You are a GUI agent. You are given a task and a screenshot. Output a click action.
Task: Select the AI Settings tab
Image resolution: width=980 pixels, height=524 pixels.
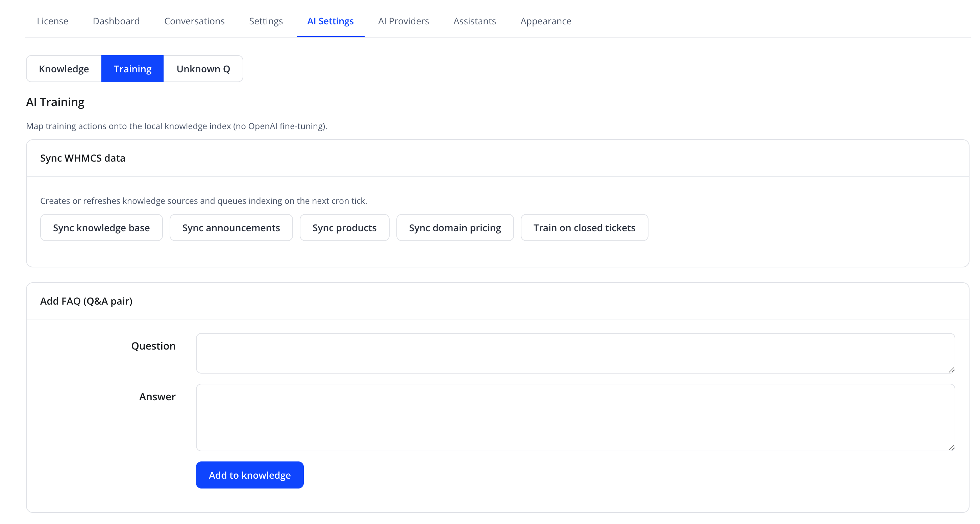click(x=330, y=21)
